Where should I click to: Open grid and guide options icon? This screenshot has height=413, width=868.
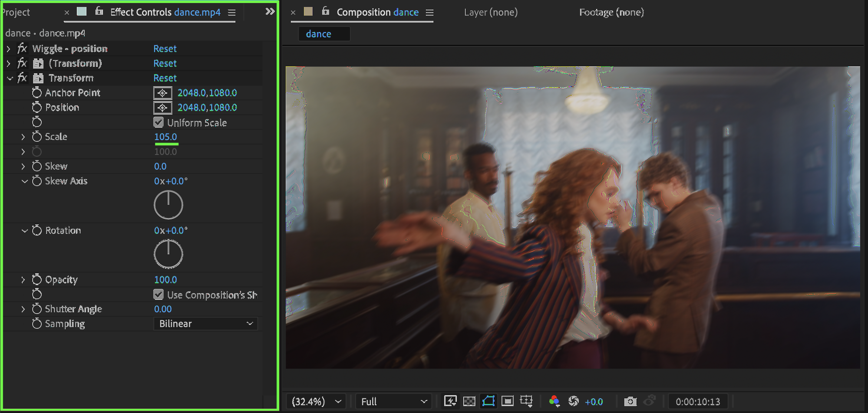tap(526, 401)
